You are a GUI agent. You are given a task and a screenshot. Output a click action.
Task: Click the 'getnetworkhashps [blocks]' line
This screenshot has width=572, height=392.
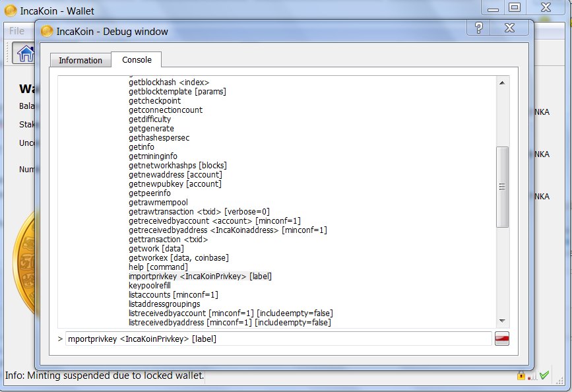coord(177,166)
